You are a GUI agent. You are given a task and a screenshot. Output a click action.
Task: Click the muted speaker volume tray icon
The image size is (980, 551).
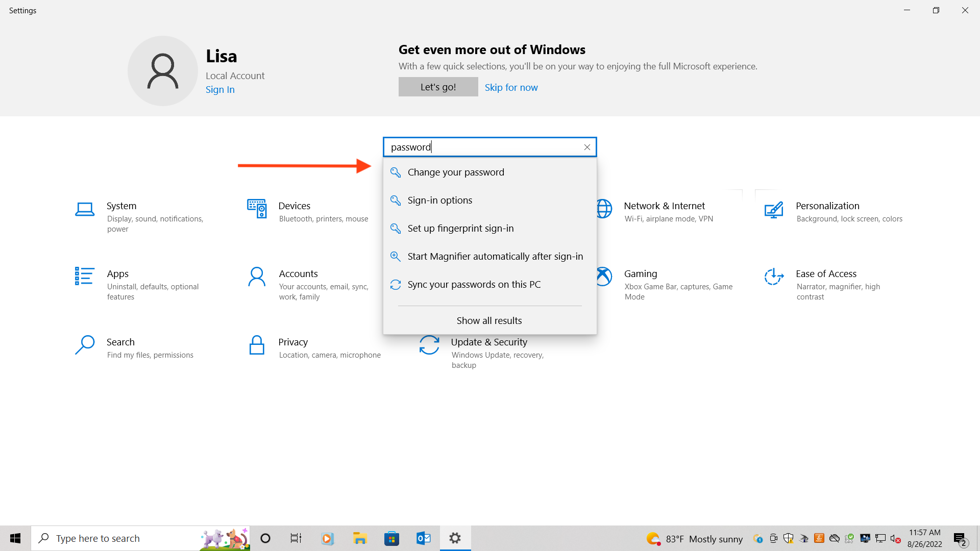(x=895, y=539)
